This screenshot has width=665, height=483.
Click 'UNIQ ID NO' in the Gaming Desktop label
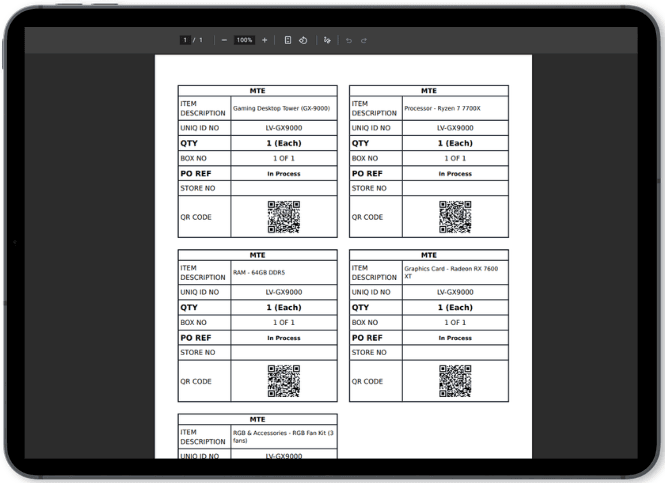point(199,128)
